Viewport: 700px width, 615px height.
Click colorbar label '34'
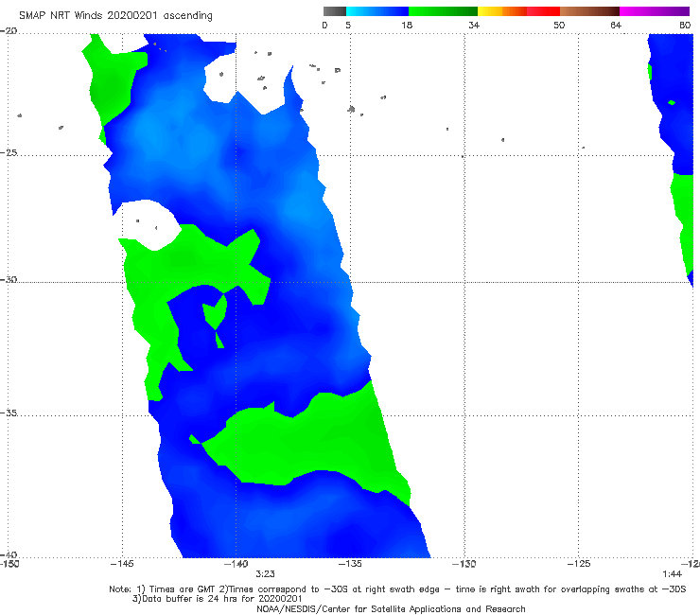[x=474, y=25]
